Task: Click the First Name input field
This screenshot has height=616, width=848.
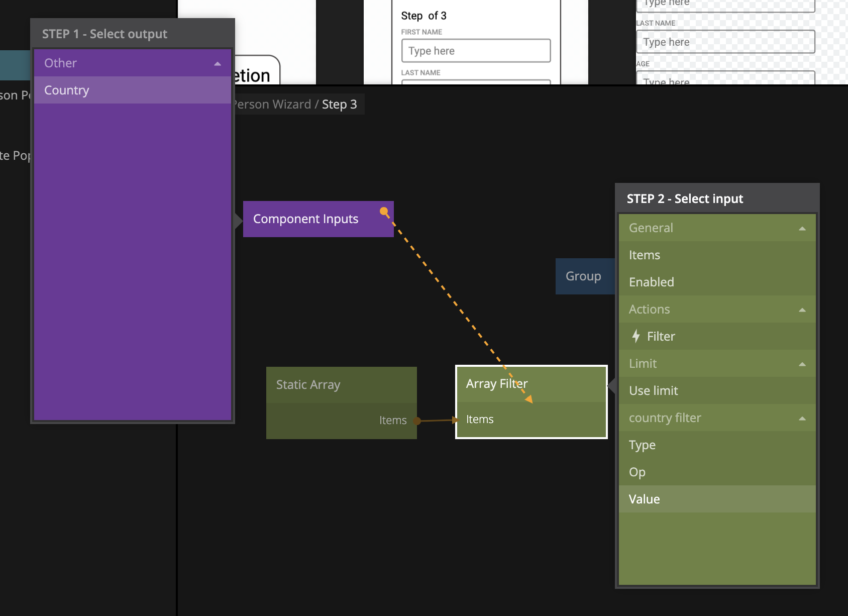Action: (476, 51)
